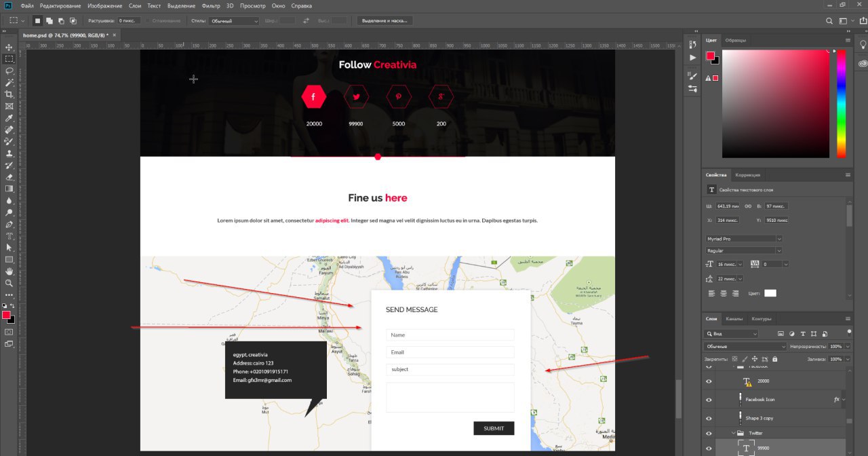Switch to the Коррекция tab
Screen dimensions: 868x456
pyautogui.click(x=748, y=175)
